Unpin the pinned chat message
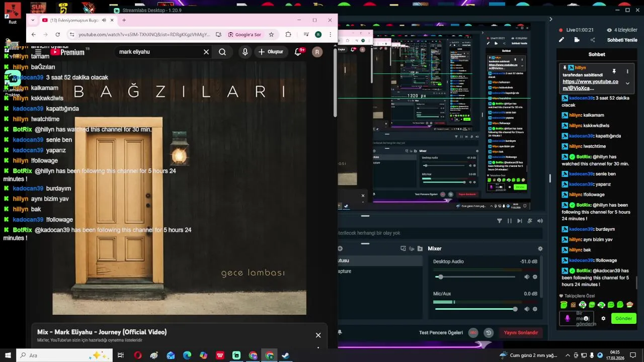 point(614,71)
